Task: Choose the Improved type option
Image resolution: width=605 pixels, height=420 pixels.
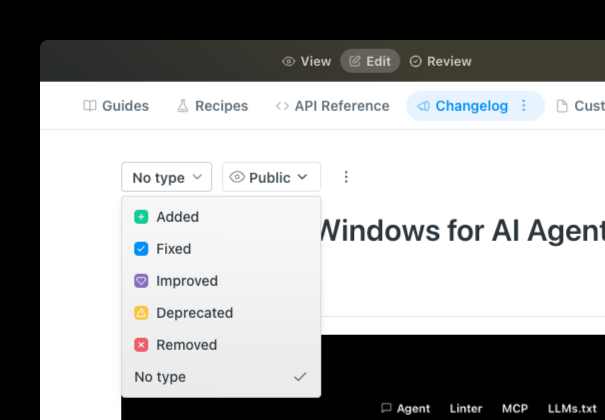Action: click(221, 281)
